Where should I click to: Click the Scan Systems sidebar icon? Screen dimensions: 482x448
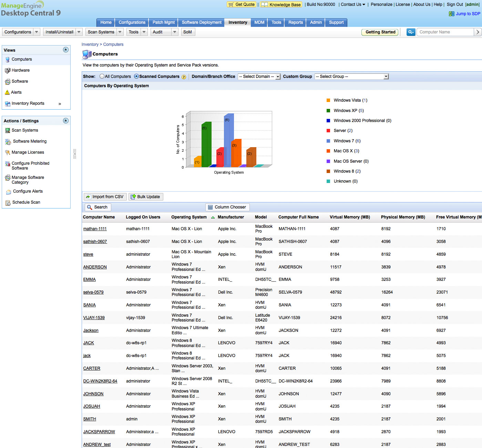(8, 131)
